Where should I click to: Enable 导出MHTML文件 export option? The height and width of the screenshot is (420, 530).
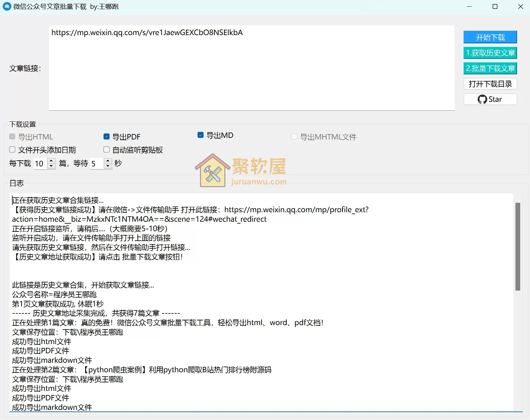(294, 137)
